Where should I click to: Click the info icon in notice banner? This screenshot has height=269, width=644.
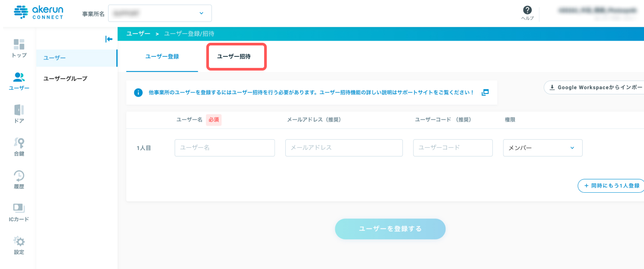[138, 93]
